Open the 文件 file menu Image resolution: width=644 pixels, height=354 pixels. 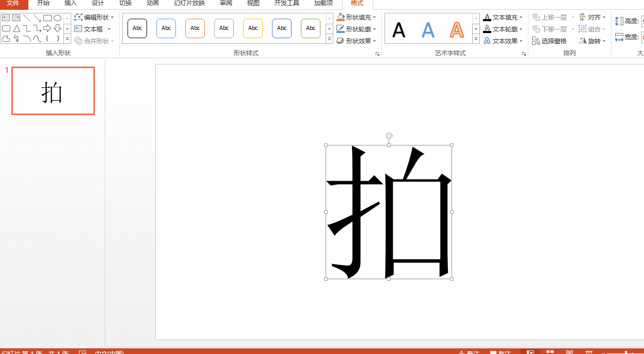click(x=13, y=3)
